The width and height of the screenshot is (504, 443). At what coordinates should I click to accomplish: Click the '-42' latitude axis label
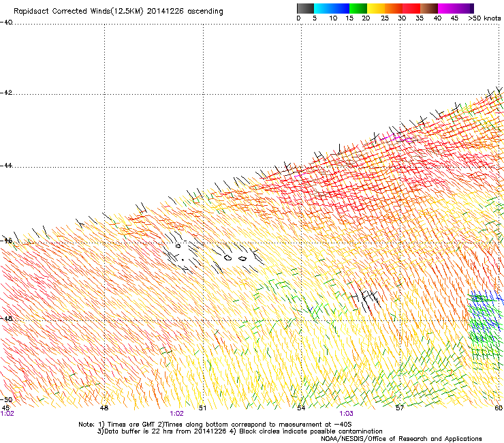coord(6,93)
